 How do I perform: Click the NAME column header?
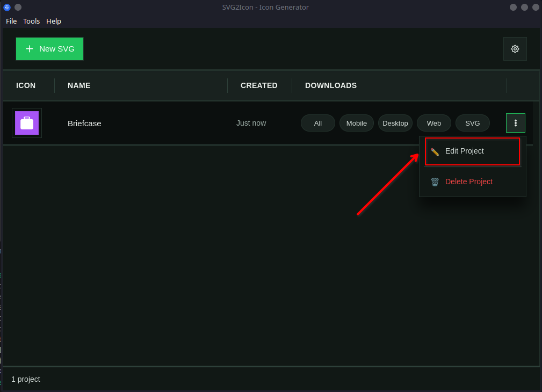coord(79,85)
